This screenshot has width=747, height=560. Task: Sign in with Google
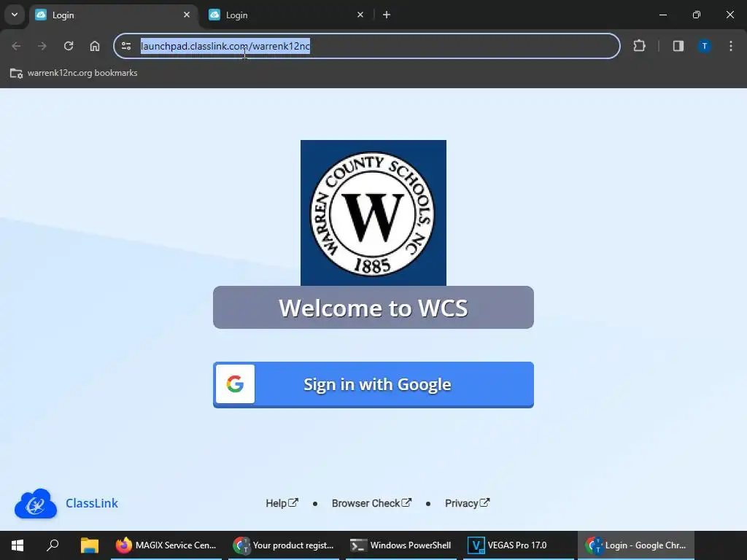click(373, 384)
